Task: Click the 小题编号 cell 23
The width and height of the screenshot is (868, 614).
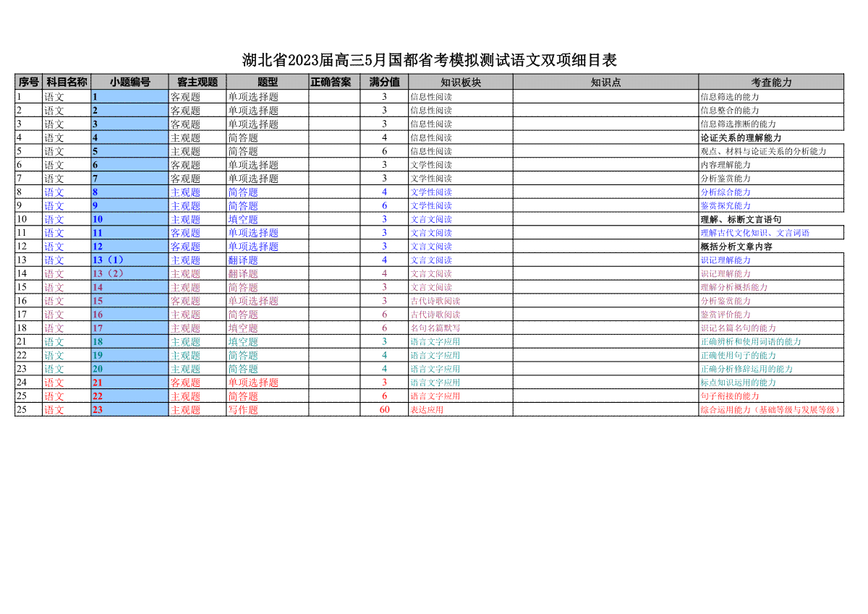Action: coord(130,410)
